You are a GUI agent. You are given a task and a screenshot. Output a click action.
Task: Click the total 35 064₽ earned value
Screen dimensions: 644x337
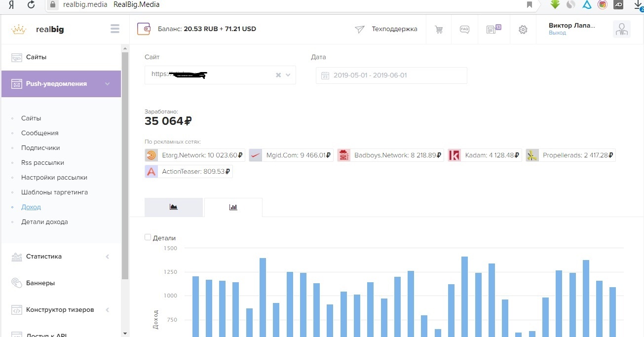(x=168, y=121)
